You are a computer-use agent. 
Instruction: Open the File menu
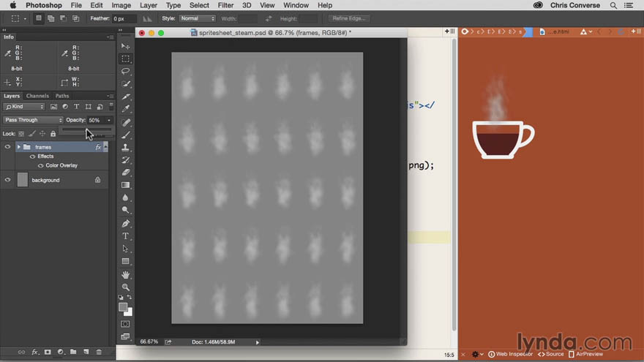coord(76,5)
